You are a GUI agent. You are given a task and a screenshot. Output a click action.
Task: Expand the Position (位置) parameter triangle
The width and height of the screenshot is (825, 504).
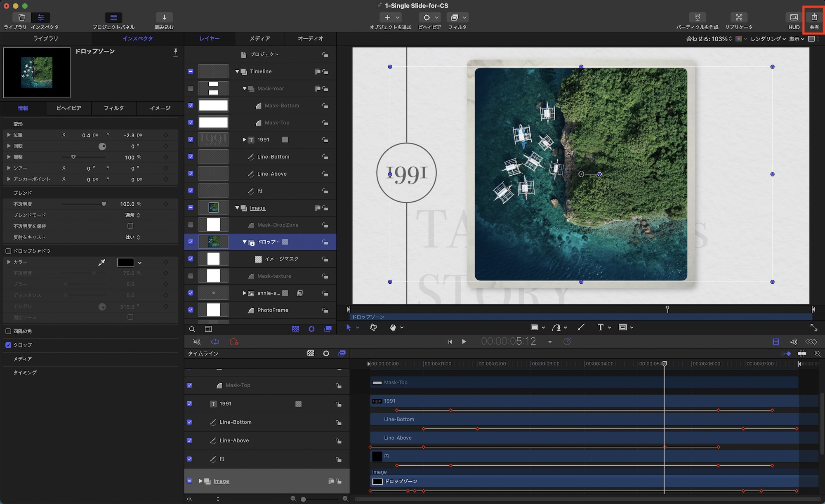[x=9, y=135]
